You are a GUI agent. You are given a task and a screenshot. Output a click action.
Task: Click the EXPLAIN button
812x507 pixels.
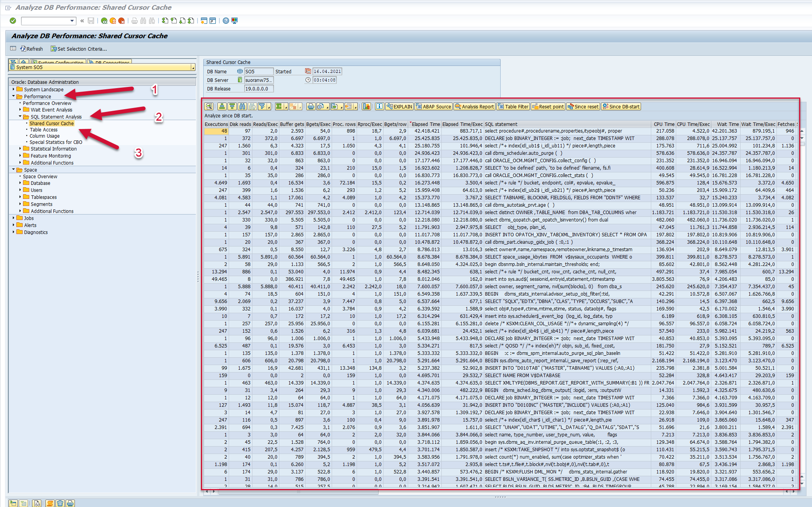(x=399, y=106)
